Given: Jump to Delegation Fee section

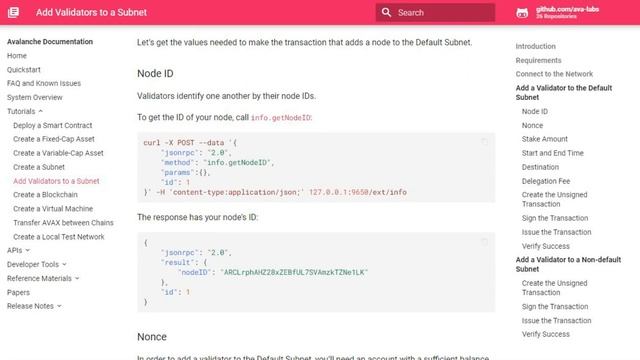Looking at the screenshot, I should [x=546, y=181].
